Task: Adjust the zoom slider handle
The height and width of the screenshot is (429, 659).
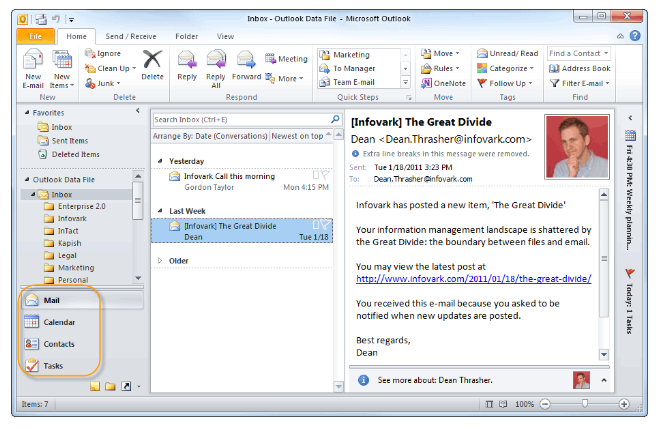Action: pos(585,404)
